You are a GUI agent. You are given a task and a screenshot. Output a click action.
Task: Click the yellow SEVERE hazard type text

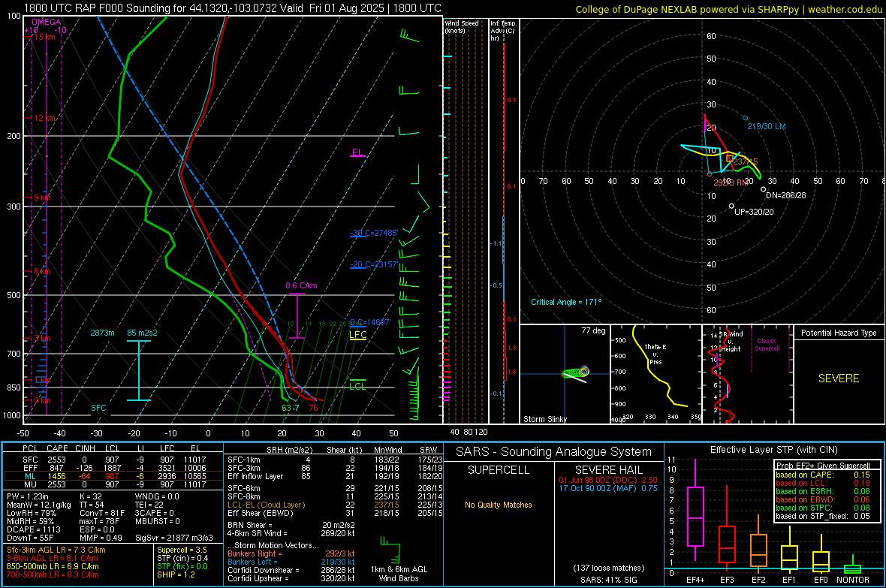(x=839, y=378)
